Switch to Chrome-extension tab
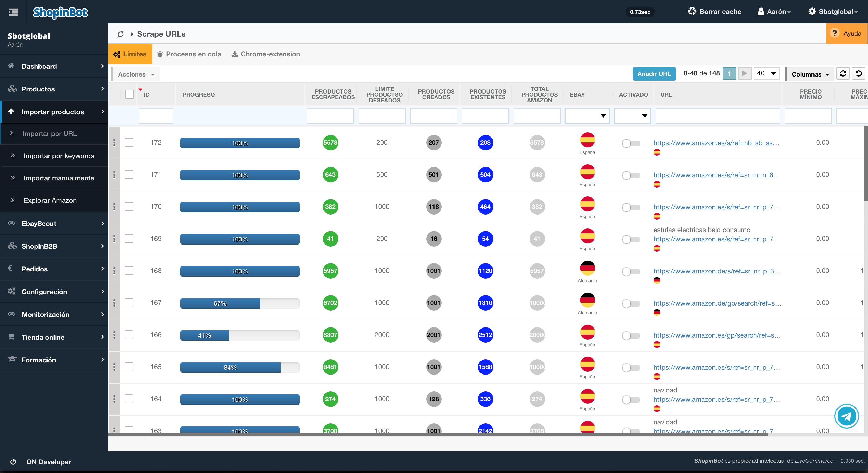This screenshot has width=868, height=473. (x=266, y=54)
